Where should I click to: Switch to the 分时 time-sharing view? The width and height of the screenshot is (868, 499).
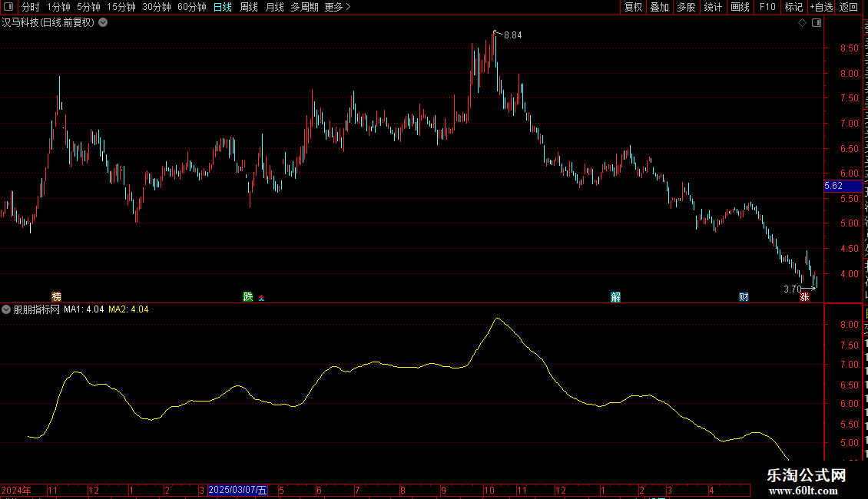pos(31,7)
